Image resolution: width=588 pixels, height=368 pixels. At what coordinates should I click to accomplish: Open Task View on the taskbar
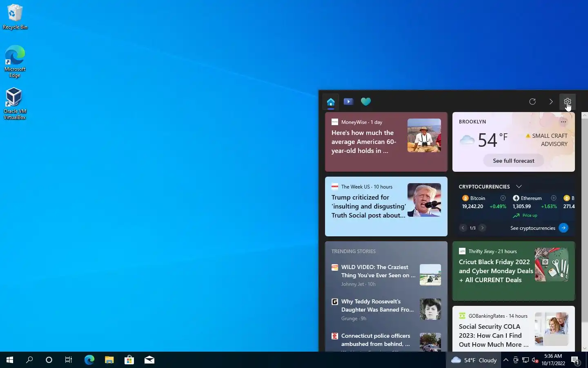coord(69,360)
